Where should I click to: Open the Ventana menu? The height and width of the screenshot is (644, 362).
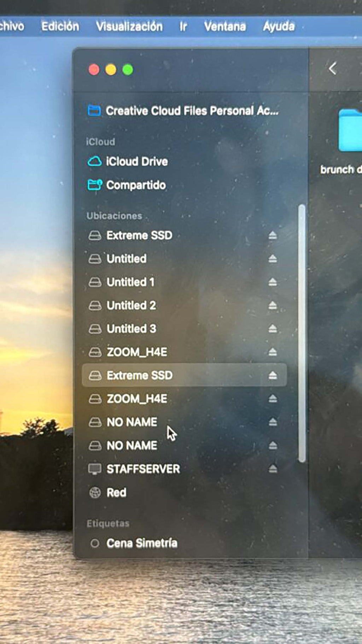pos(225,26)
